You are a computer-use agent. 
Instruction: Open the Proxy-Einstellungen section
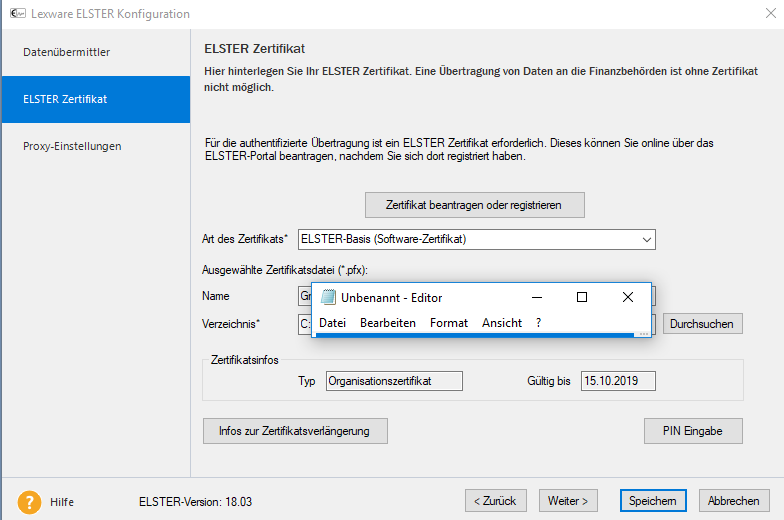(x=96, y=146)
